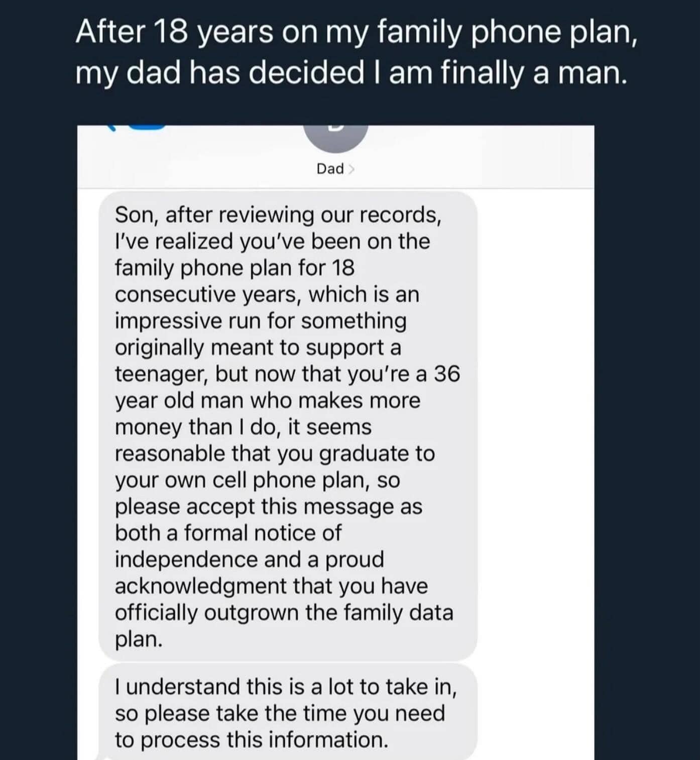Tap the blue unread messages badge

(147, 128)
